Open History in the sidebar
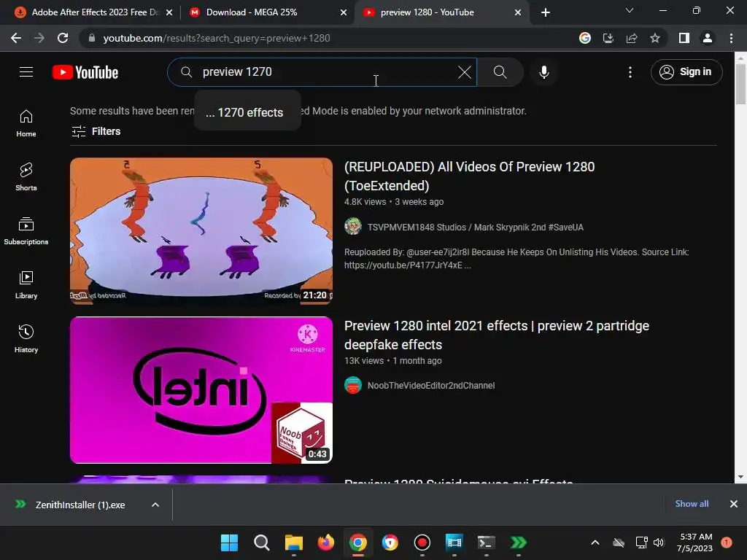Viewport: 747px width, 560px height. pyautogui.click(x=26, y=338)
